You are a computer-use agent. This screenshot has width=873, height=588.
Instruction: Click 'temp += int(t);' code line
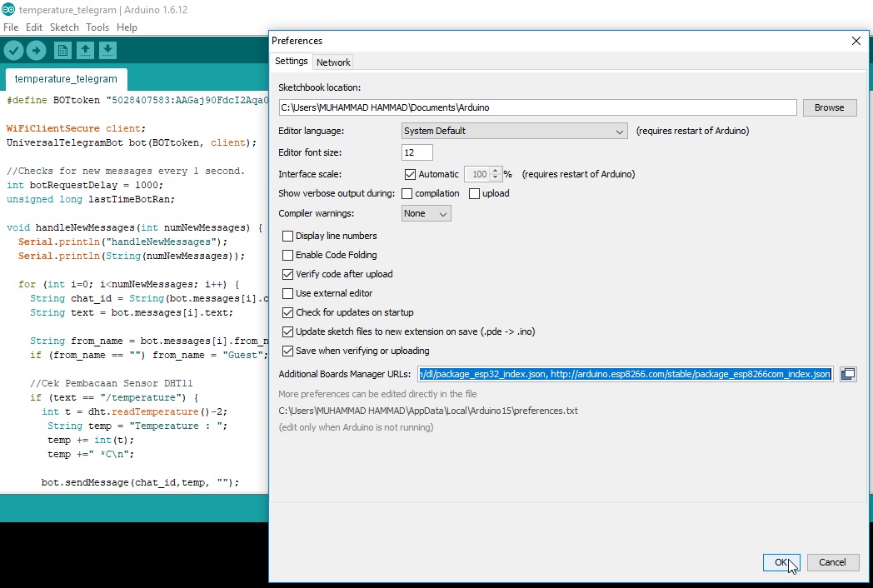pos(91,441)
